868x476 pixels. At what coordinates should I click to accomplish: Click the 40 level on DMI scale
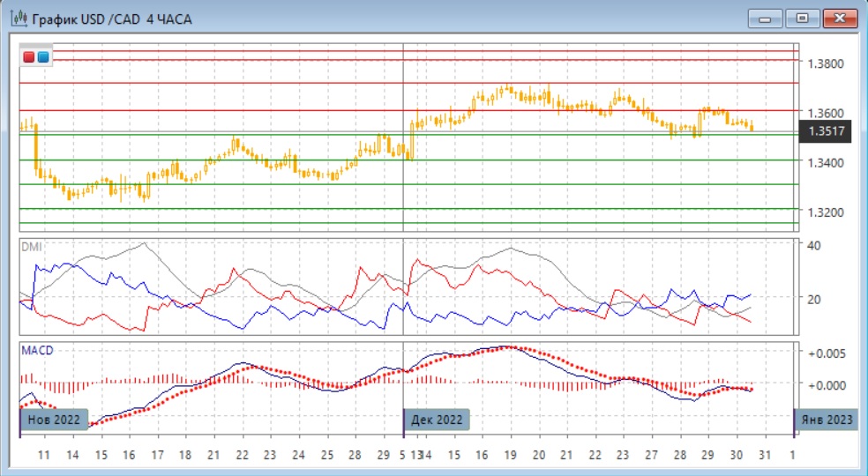(x=814, y=245)
